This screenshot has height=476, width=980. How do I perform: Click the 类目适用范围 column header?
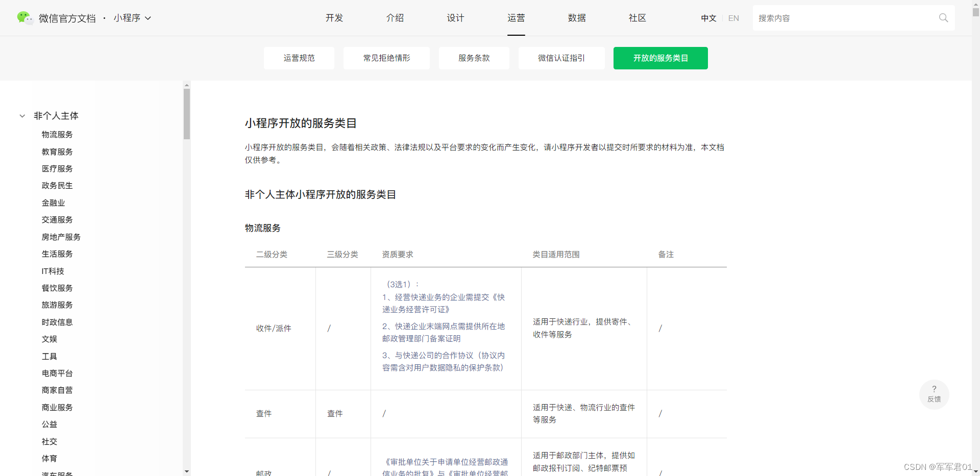pyautogui.click(x=556, y=255)
